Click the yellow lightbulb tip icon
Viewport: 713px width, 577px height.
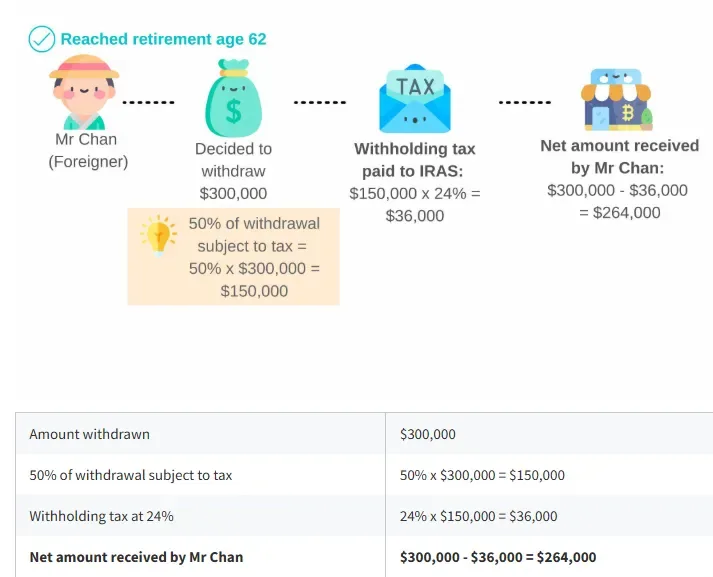pyautogui.click(x=159, y=236)
